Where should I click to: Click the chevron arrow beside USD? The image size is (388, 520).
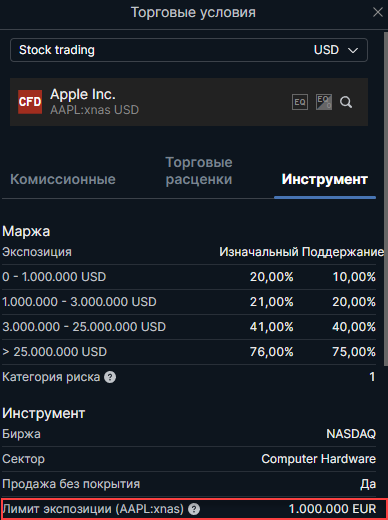(x=353, y=50)
